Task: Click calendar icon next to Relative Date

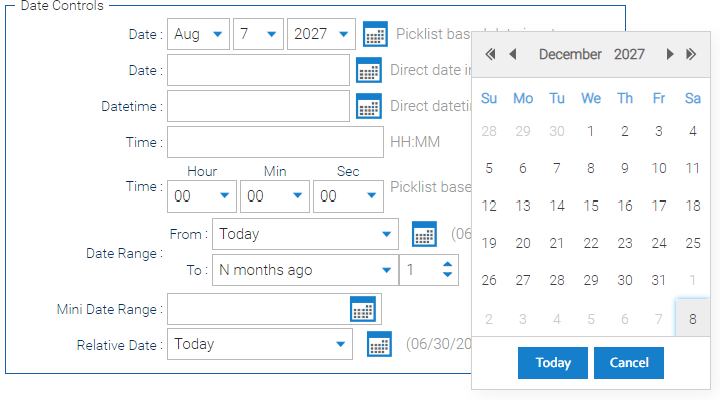Action: 379,344
